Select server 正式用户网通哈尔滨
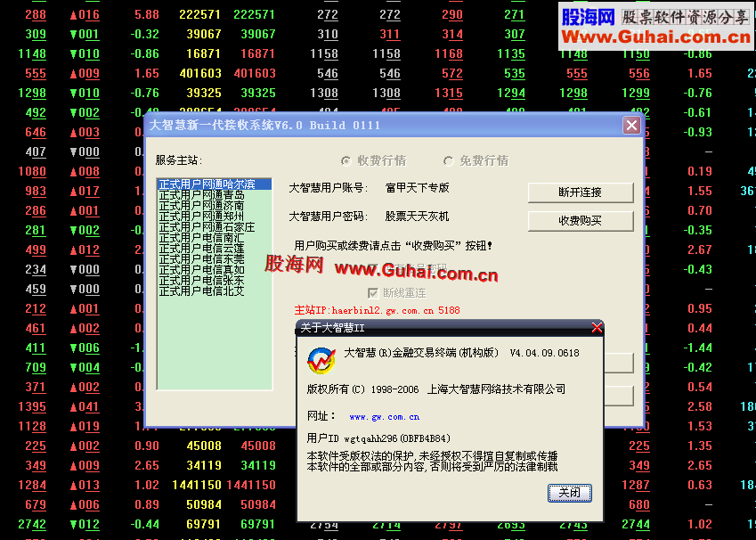The height and width of the screenshot is (540, 756). [x=215, y=184]
